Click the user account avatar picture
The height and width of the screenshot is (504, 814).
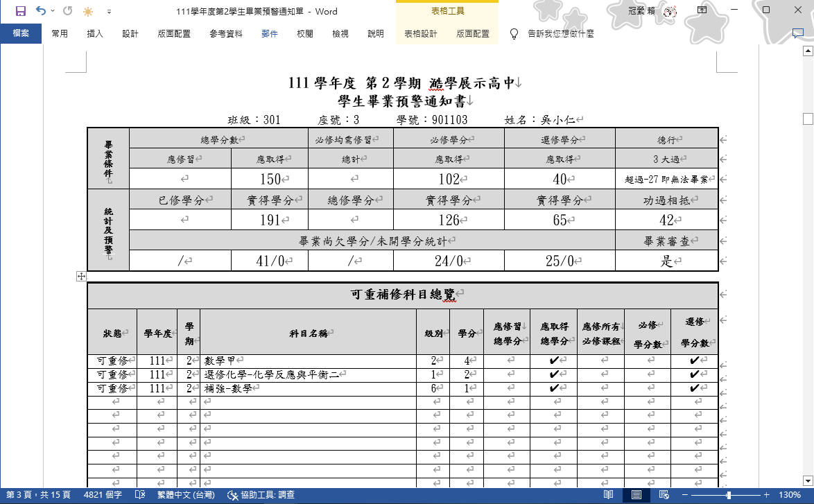pos(670,11)
